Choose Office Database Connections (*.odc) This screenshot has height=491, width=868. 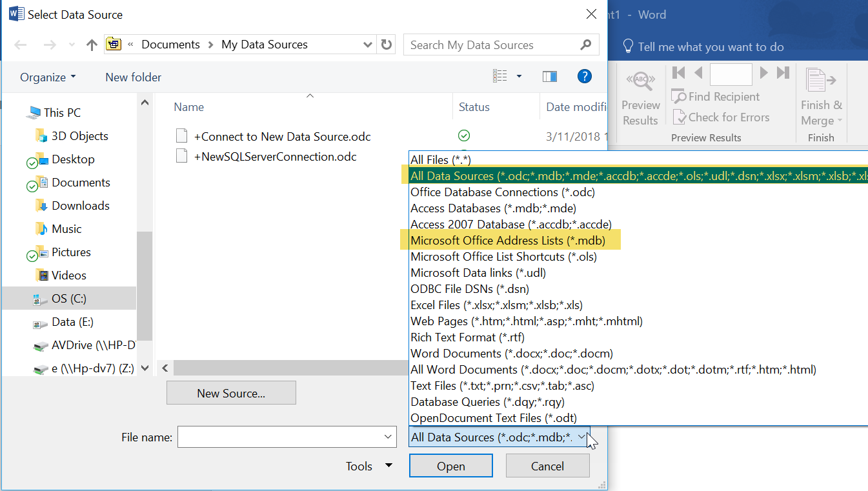503,192
